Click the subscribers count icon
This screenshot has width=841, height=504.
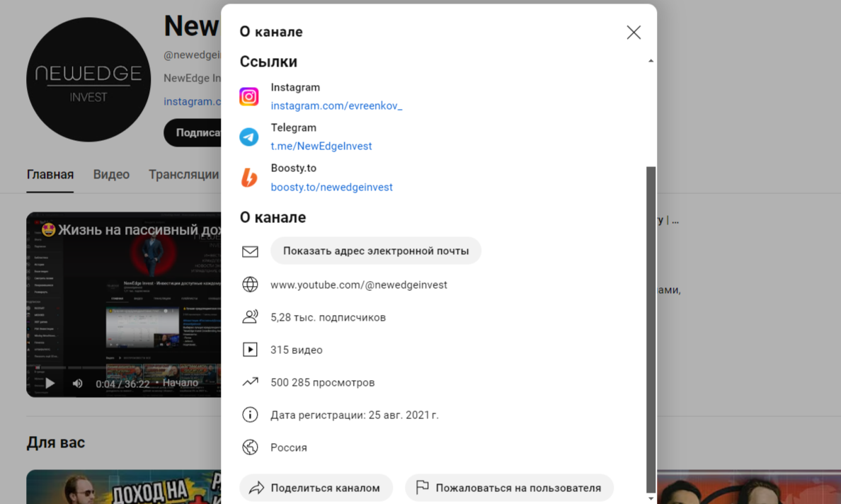pyautogui.click(x=250, y=316)
